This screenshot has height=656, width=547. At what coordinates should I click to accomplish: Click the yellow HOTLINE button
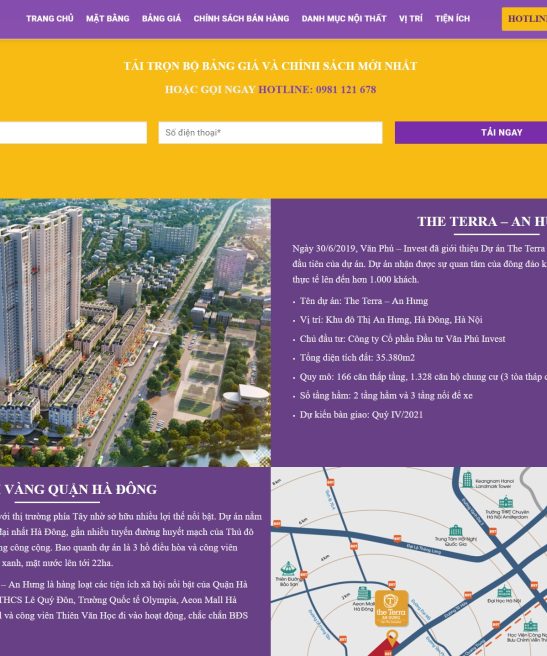(x=524, y=19)
